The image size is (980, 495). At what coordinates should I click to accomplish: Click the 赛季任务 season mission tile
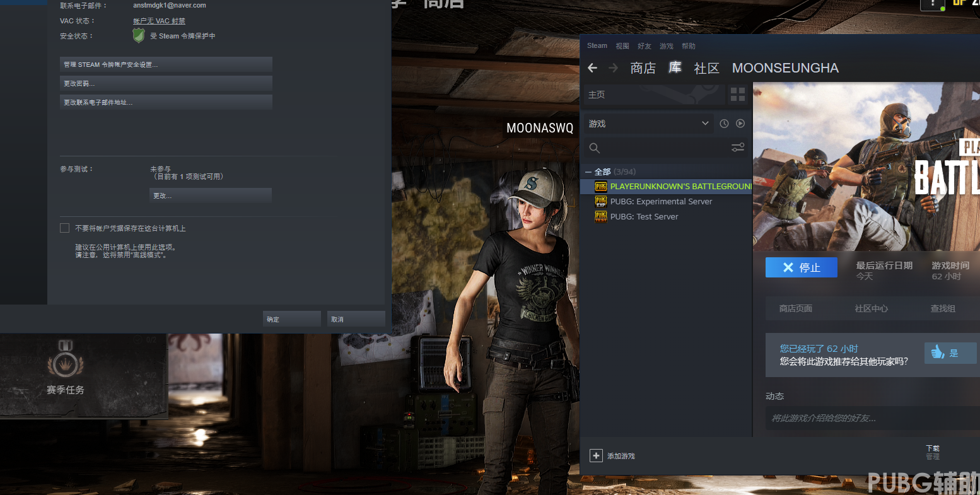click(x=84, y=376)
